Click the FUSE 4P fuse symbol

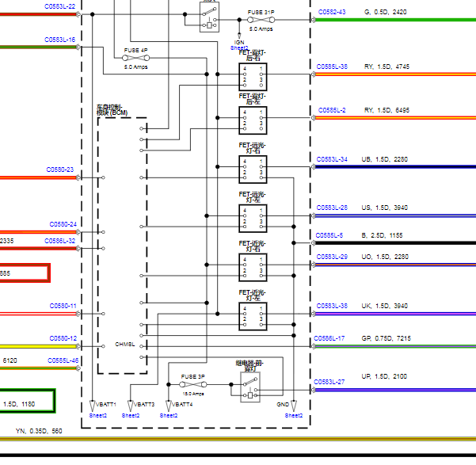135,58
